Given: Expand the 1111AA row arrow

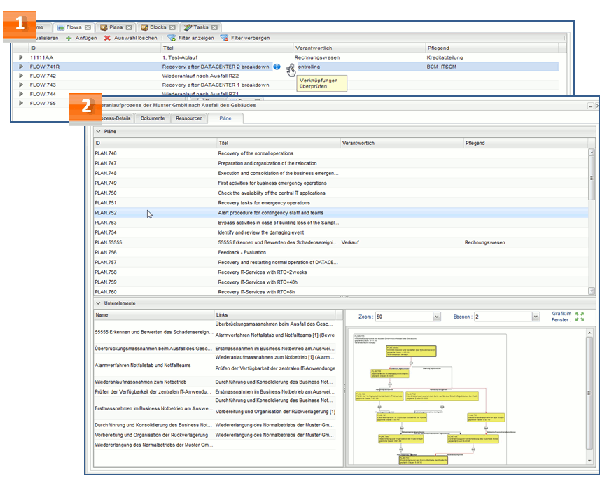Looking at the screenshot, I should tap(21, 58).
